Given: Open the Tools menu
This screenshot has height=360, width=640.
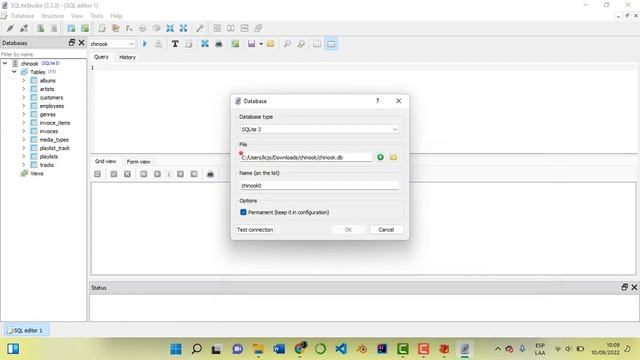Looking at the screenshot, I should click(x=97, y=16).
